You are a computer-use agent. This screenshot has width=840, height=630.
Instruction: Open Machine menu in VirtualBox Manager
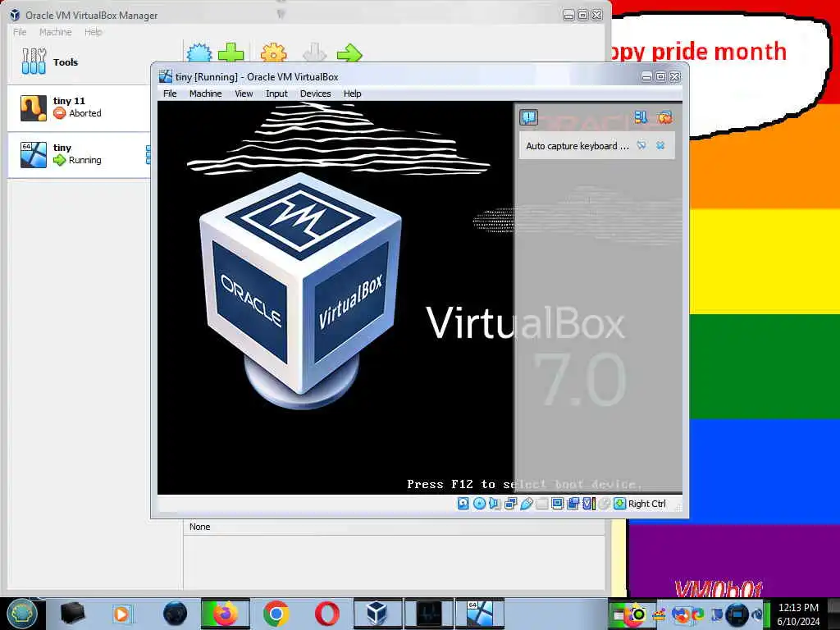(55, 32)
